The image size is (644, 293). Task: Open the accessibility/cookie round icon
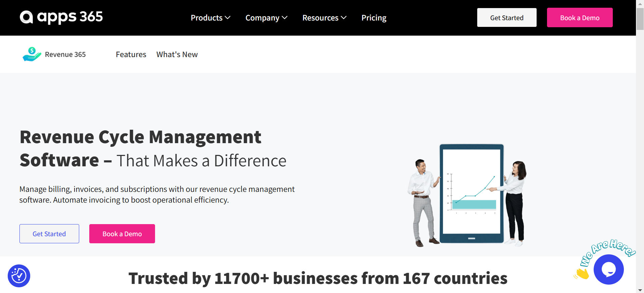tap(19, 276)
